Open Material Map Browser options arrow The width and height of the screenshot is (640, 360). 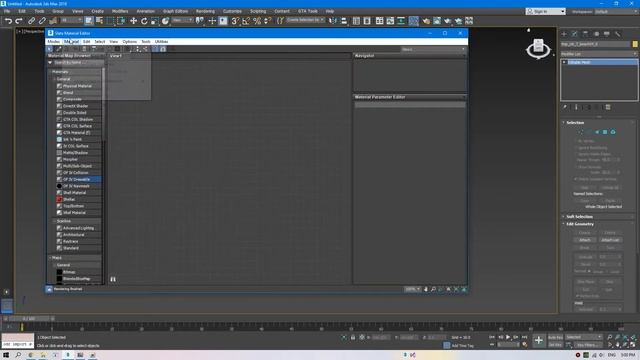click(50, 62)
